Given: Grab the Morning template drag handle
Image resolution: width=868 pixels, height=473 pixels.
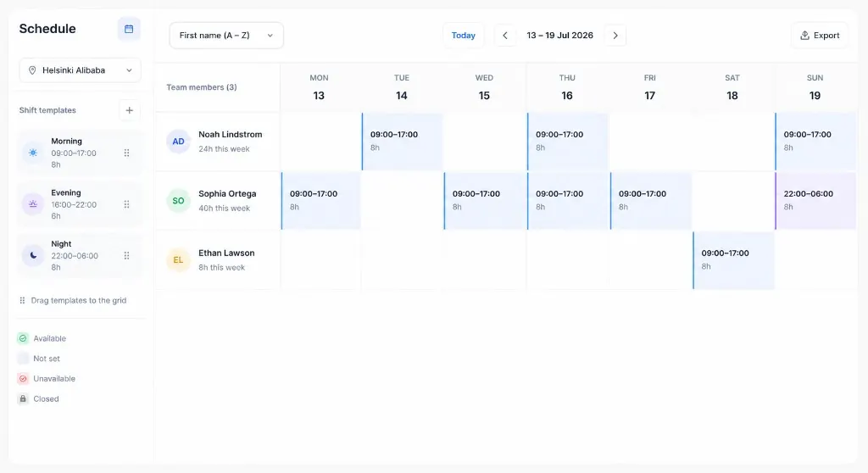Looking at the screenshot, I should 127,153.
